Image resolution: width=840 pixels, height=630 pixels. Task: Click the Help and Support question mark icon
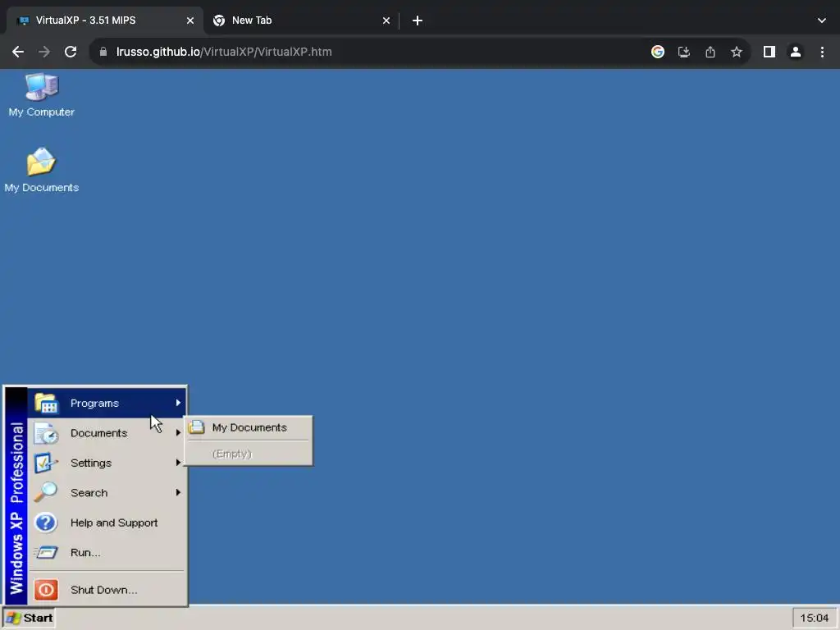point(46,523)
